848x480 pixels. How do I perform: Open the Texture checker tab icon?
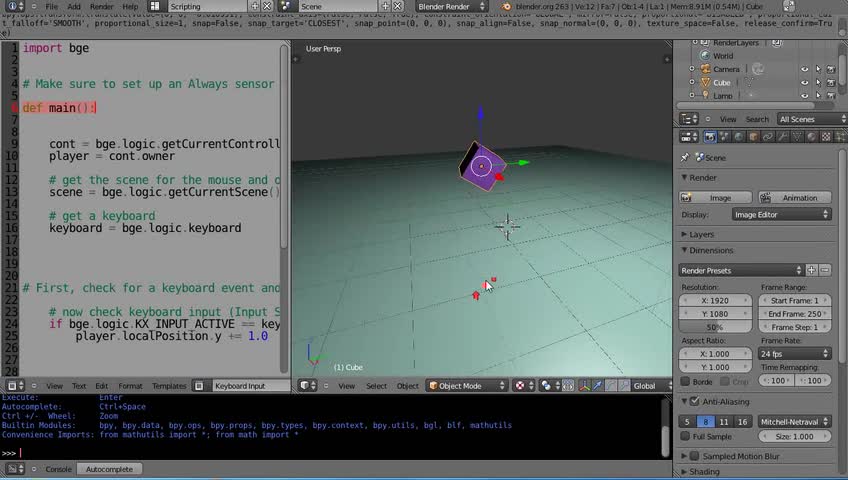[x=826, y=137]
